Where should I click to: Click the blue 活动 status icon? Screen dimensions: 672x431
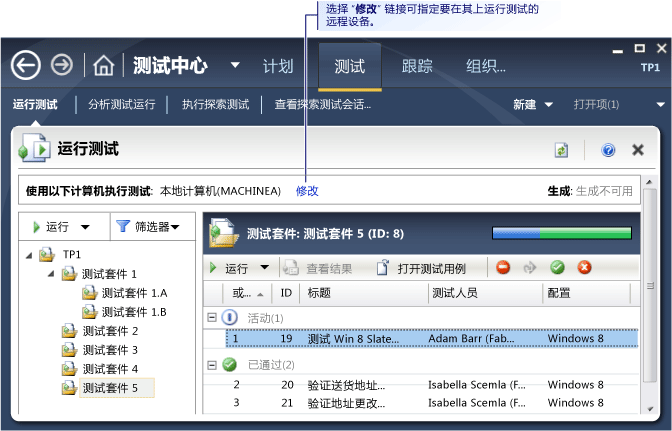click(x=230, y=318)
